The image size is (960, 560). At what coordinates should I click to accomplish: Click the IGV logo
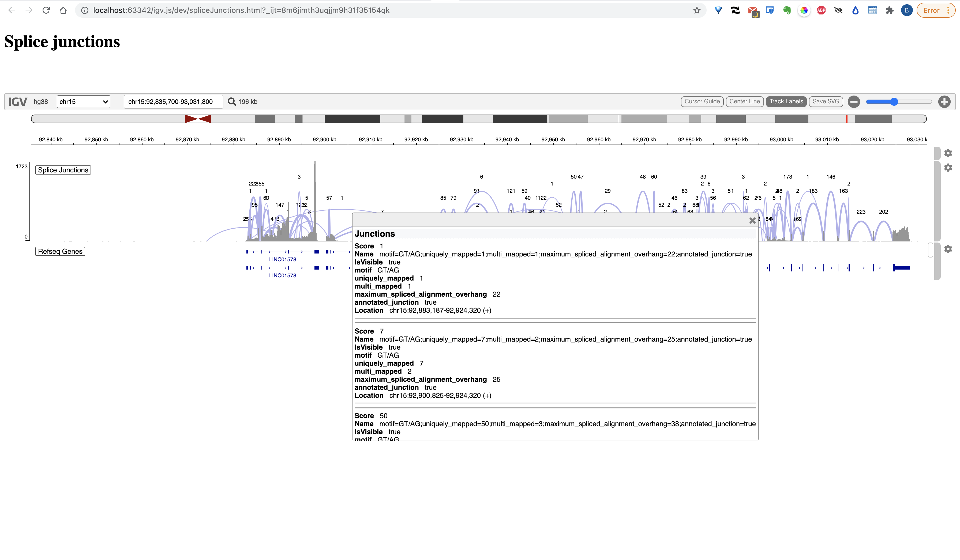click(x=17, y=102)
